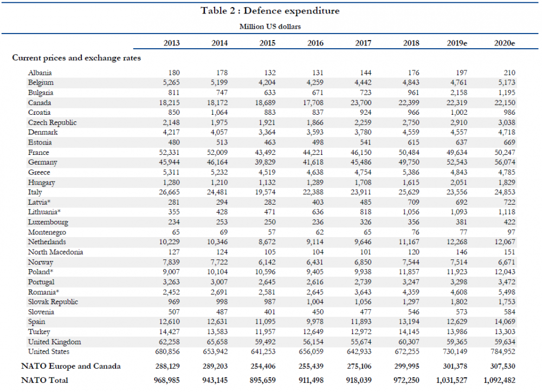Click the 'NATO Total' row label
The image size is (542, 392).
click(44, 381)
